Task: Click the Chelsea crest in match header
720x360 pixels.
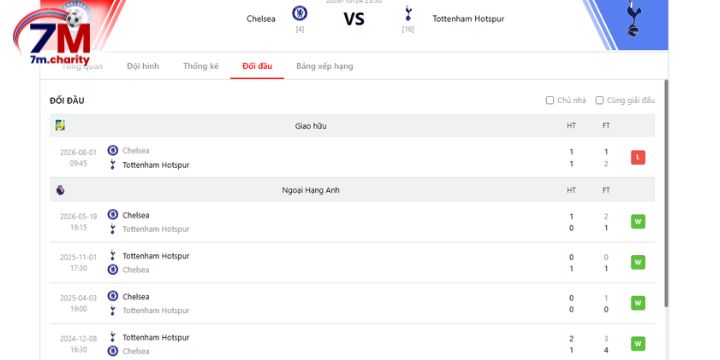Action: (x=300, y=13)
